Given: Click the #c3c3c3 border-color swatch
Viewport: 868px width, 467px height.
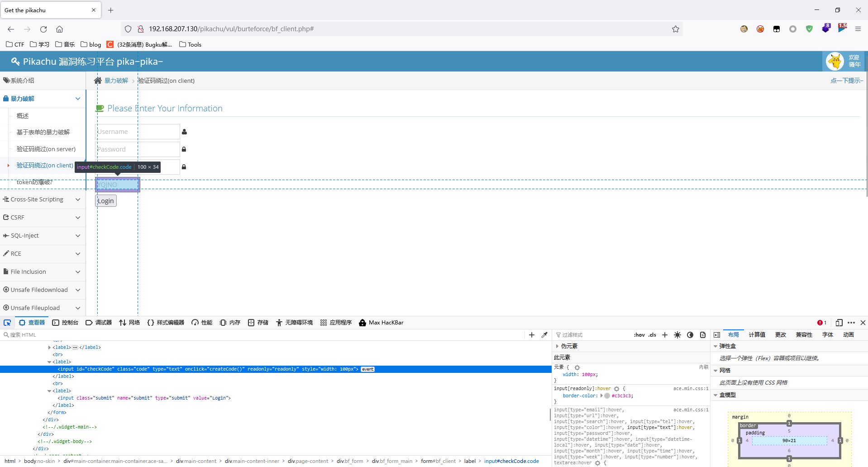Looking at the screenshot, I should click(607, 396).
